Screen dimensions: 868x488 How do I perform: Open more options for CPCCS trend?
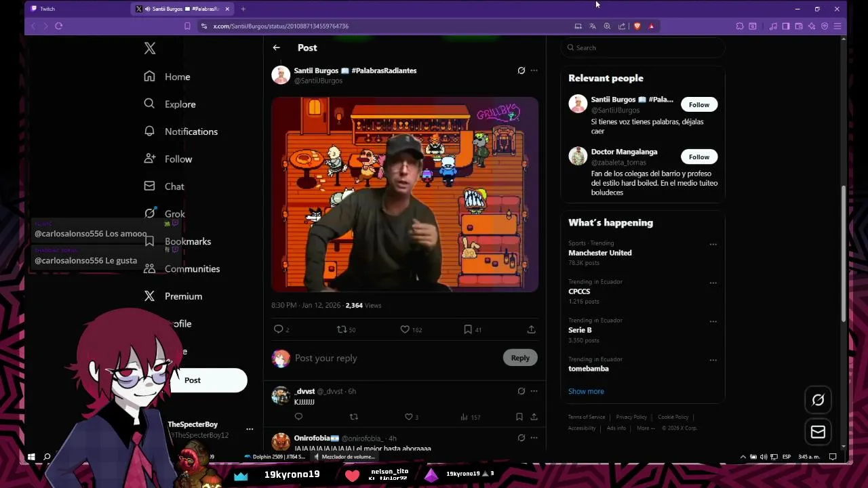[x=713, y=283]
